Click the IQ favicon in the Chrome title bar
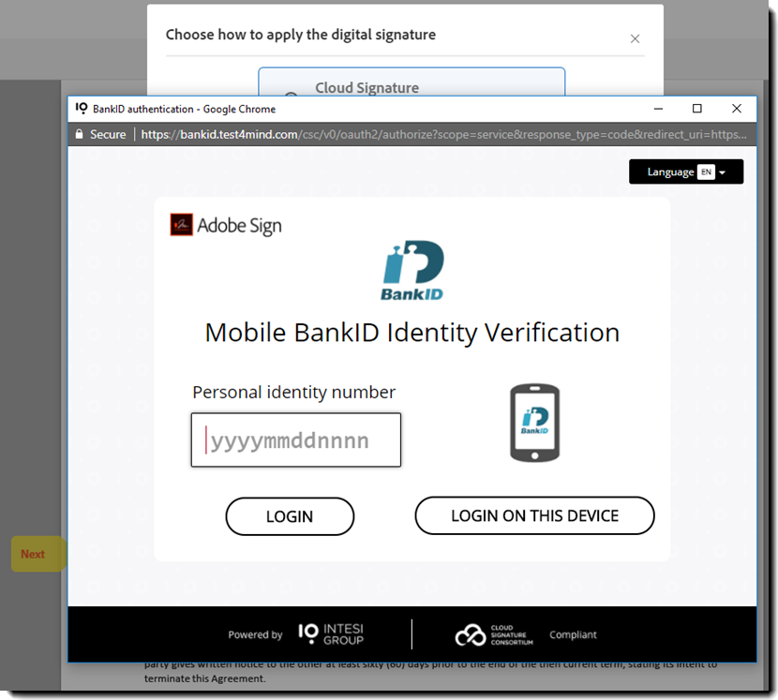 [x=80, y=109]
